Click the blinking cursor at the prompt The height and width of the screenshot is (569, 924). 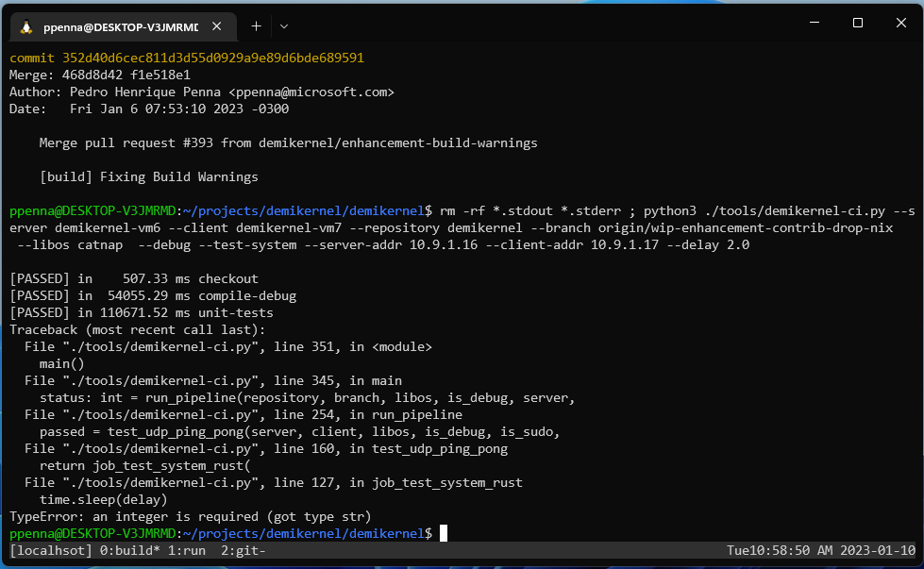(442, 533)
